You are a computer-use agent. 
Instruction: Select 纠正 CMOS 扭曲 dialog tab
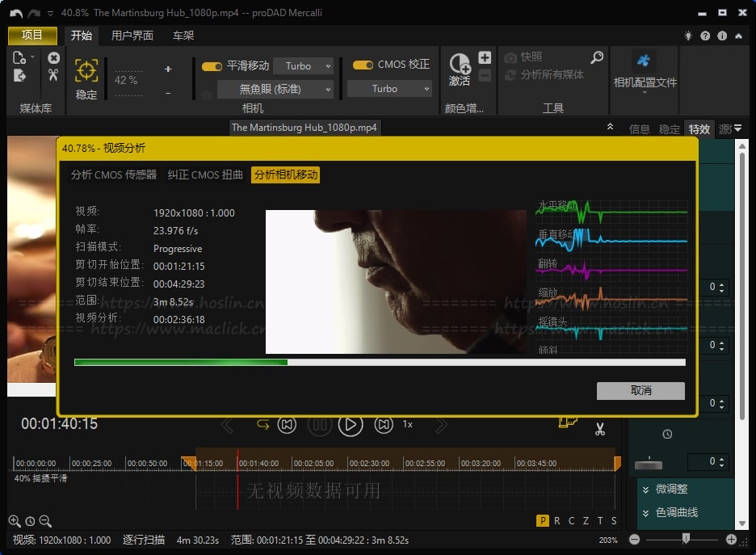205,174
